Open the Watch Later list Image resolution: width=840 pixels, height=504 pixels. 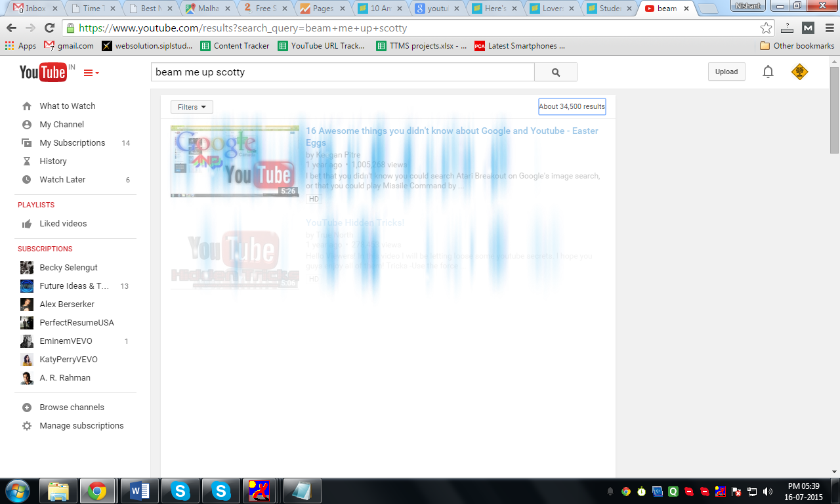pyautogui.click(x=62, y=180)
